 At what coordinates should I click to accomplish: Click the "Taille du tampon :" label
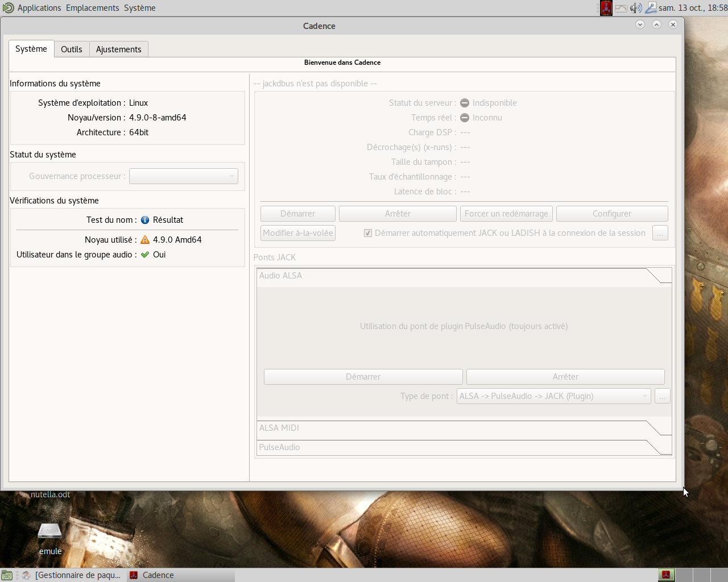(x=424, y=162)
